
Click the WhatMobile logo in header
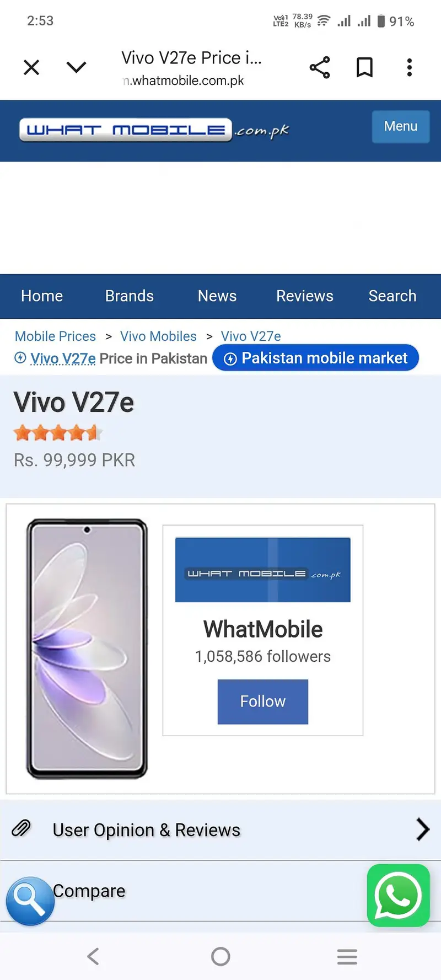click(x=153, y=130)
